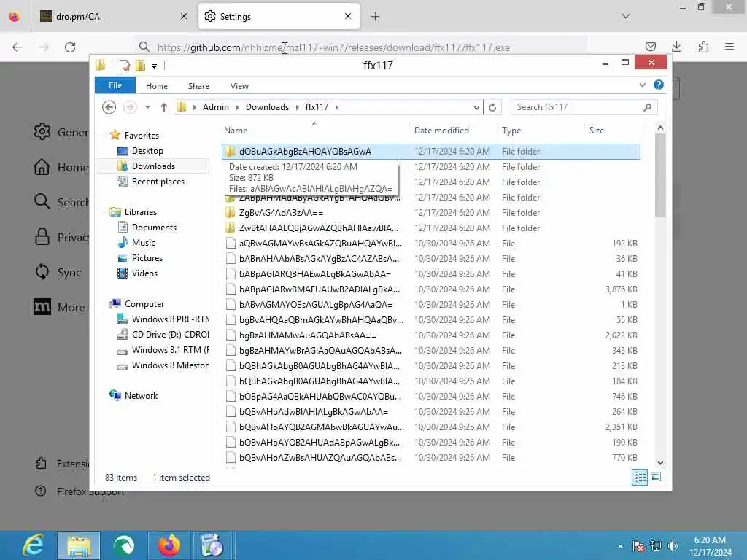
Task: Close the Settings tab in Firefox
Action: point(348,16)
